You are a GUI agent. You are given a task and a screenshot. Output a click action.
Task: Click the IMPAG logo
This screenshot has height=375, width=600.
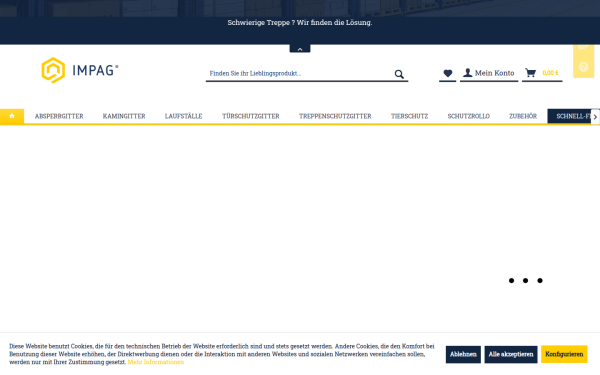point(80,70)
